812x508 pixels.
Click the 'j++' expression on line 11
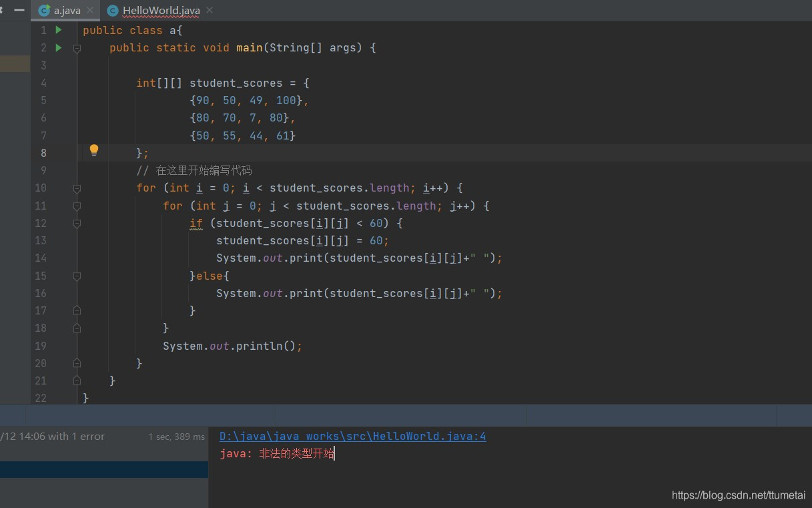point(460,206)
